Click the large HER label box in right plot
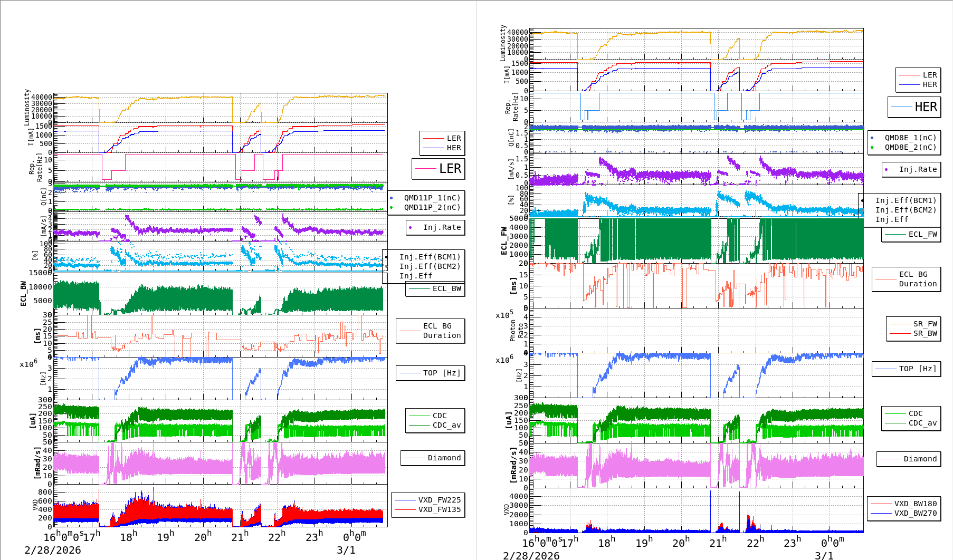 914,107
